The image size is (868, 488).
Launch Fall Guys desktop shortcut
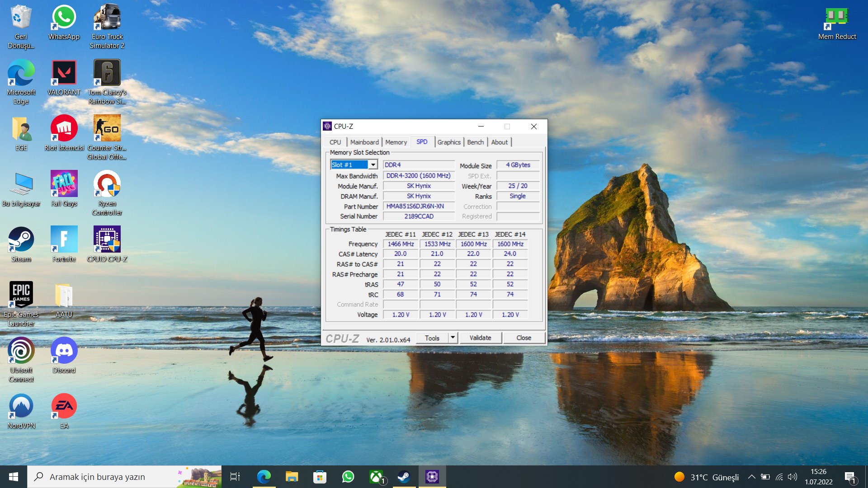[x=64, y=189]
